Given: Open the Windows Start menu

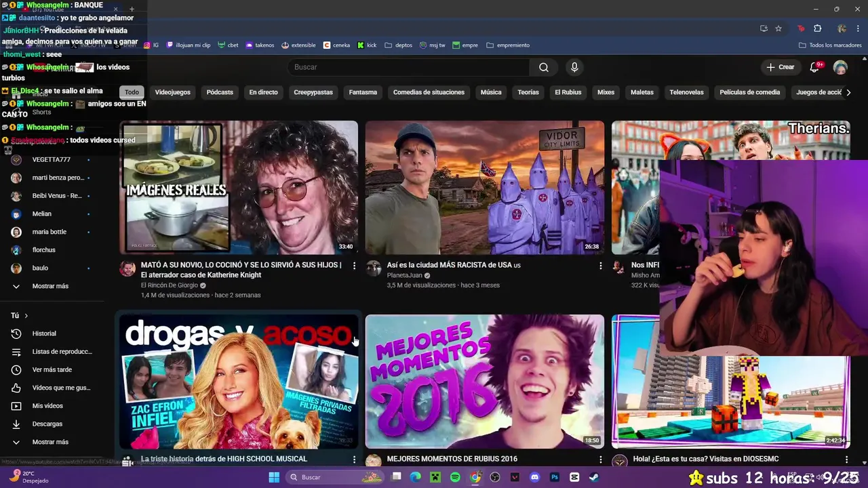Looking at the screenshot, I should (x=274, y=477).
